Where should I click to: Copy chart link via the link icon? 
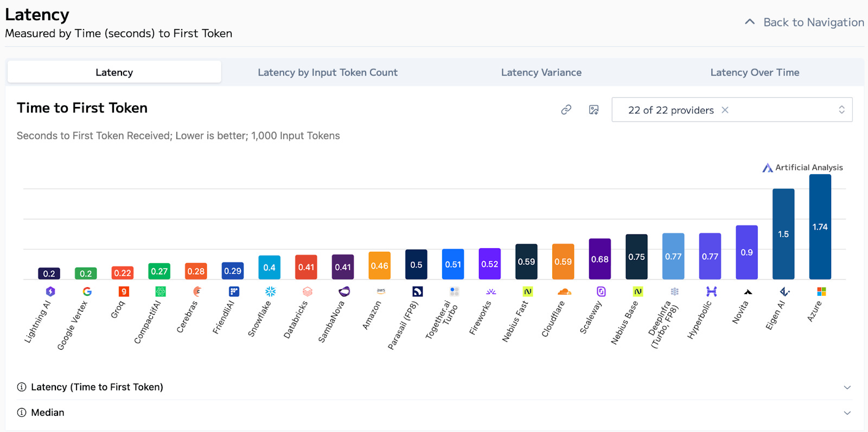[x=566, y=110]
